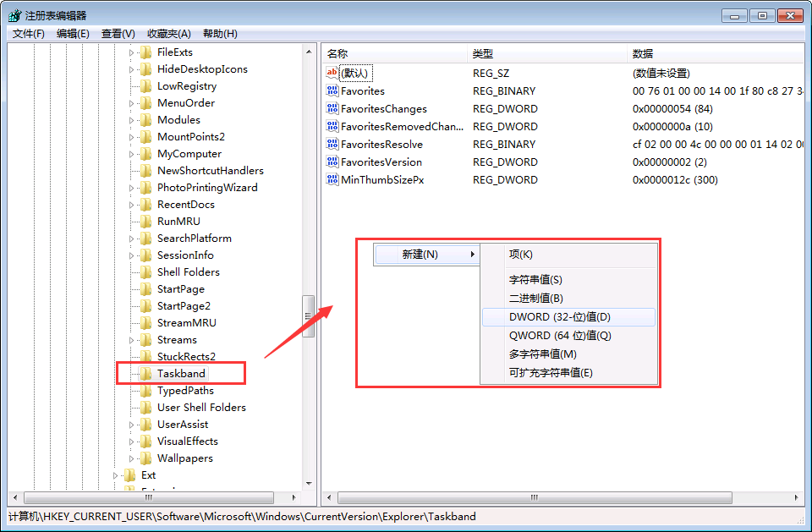This screenshot has width=812, height=532.
Task: Select 项(K) in the new submenu
Action: (520, 254)
